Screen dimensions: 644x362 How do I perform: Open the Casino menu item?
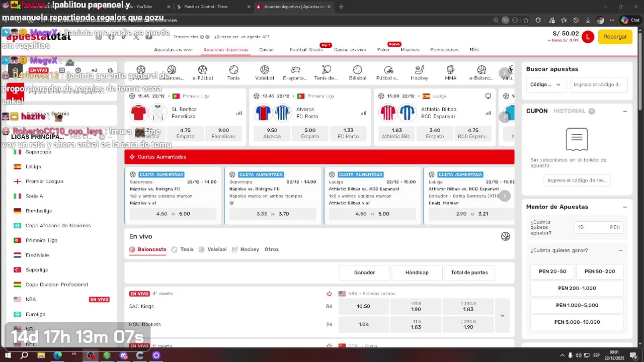pyautogui.click(x=266, y=50)
